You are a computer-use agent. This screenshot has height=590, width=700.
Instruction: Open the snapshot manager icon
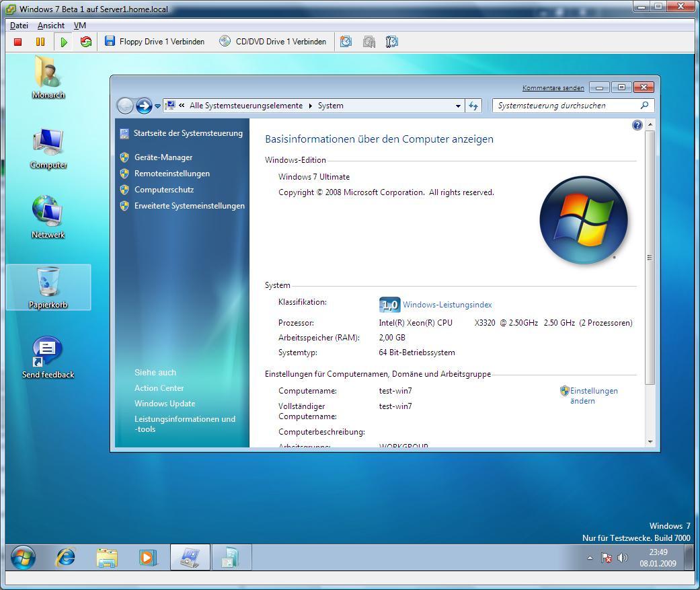click(x=392, y=42)
